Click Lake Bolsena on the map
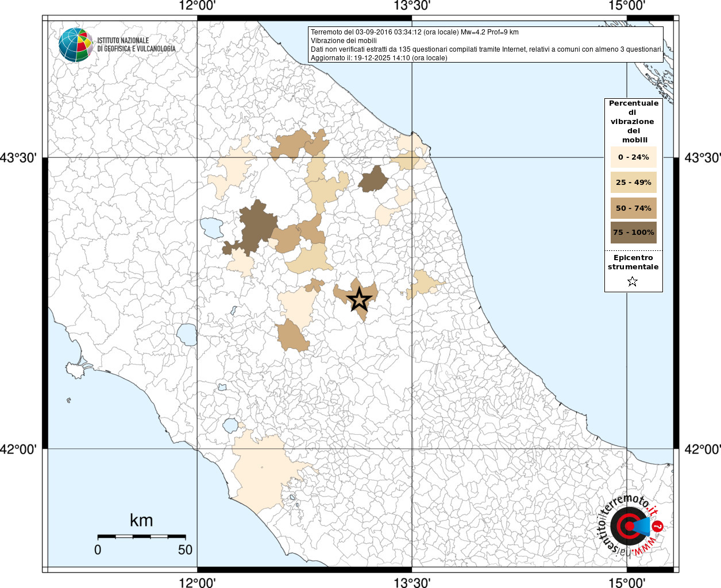 click(187, 334)
